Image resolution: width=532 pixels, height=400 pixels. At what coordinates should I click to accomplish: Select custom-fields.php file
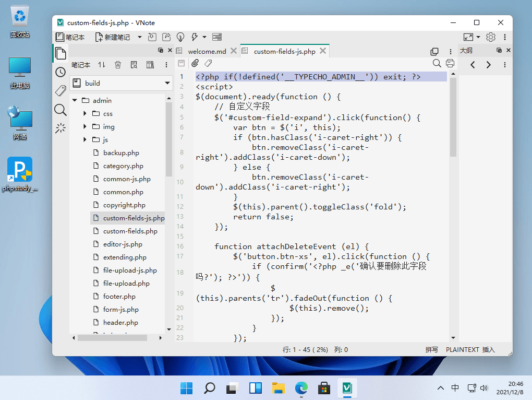click(x=130, y=231)
